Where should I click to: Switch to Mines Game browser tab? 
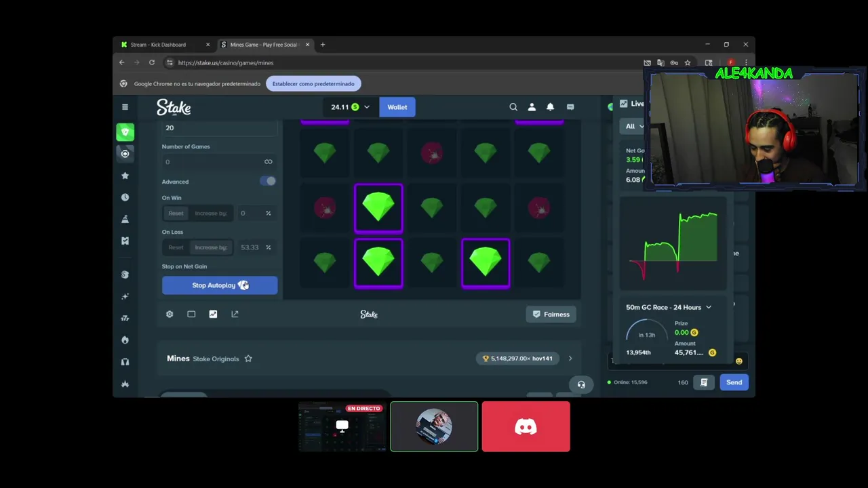pos(265,45)
